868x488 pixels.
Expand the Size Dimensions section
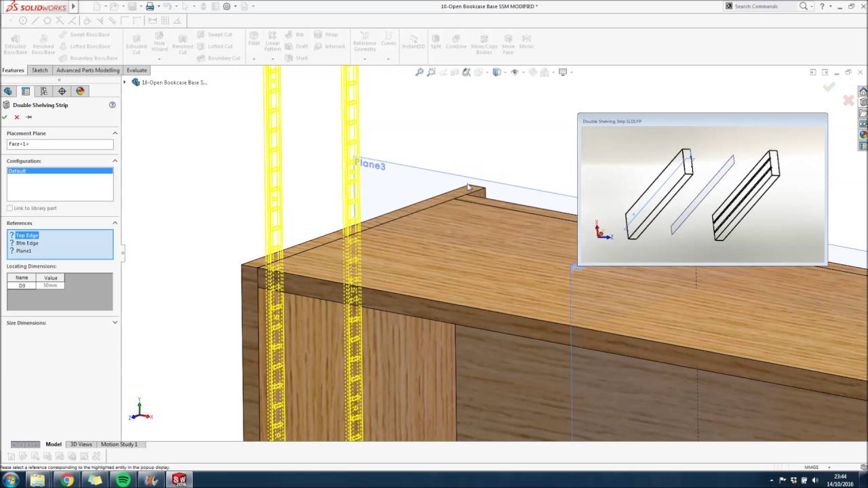115,323
